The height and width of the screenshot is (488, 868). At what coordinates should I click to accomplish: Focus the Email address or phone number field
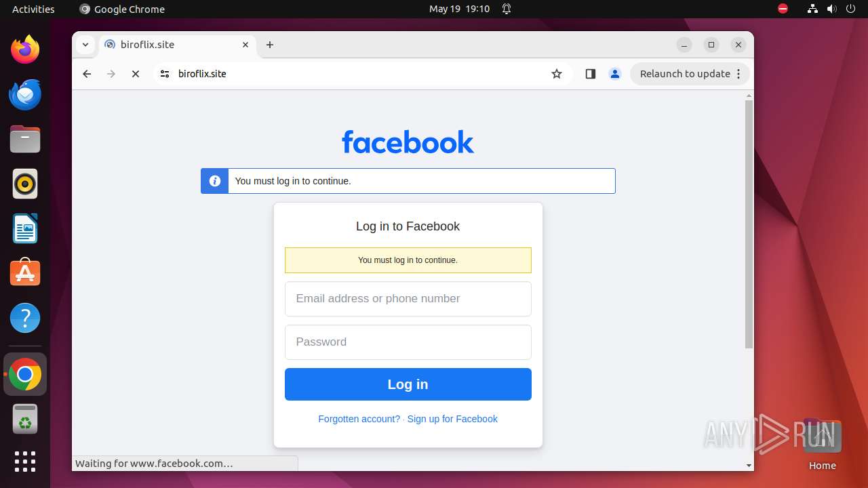pyautogui.click(x=408, y=299)
